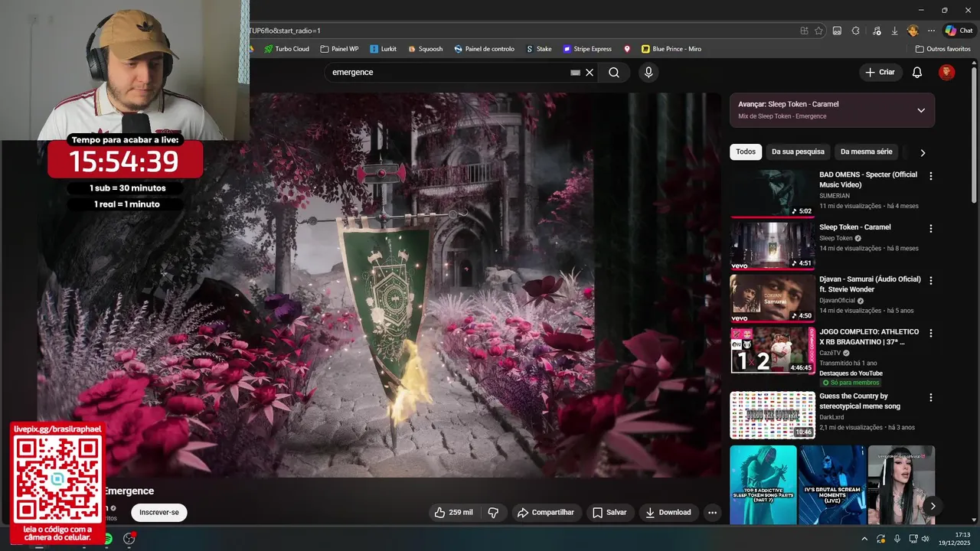This screenshot has height=551, width=980.
Task: Select the Todos filter chip
Action: tap(746, 152)
